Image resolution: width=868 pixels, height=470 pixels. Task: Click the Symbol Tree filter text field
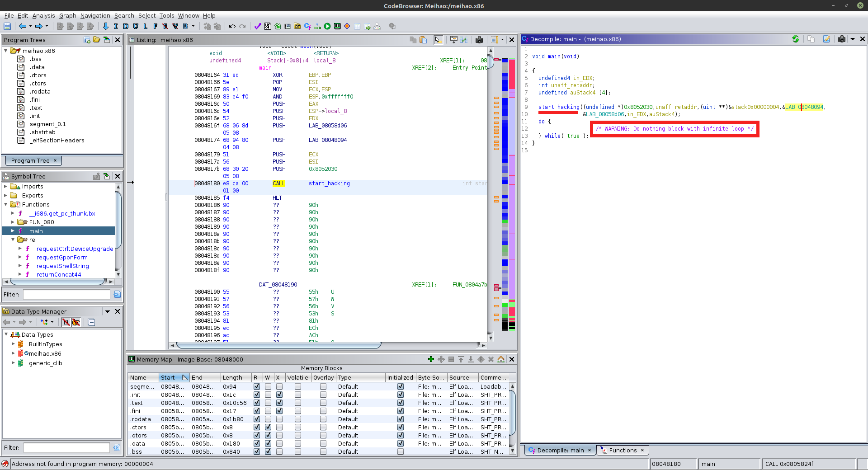pos(66,294)
